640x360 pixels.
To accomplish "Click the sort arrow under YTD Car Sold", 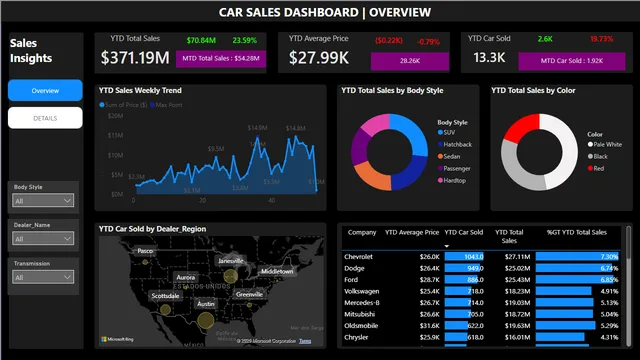I will [447, 246].
